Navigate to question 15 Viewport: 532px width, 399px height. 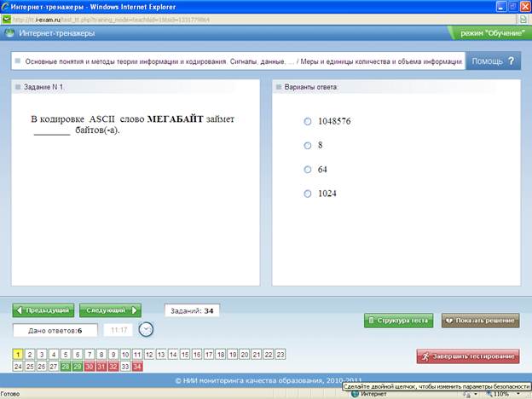tap(184, 355)
